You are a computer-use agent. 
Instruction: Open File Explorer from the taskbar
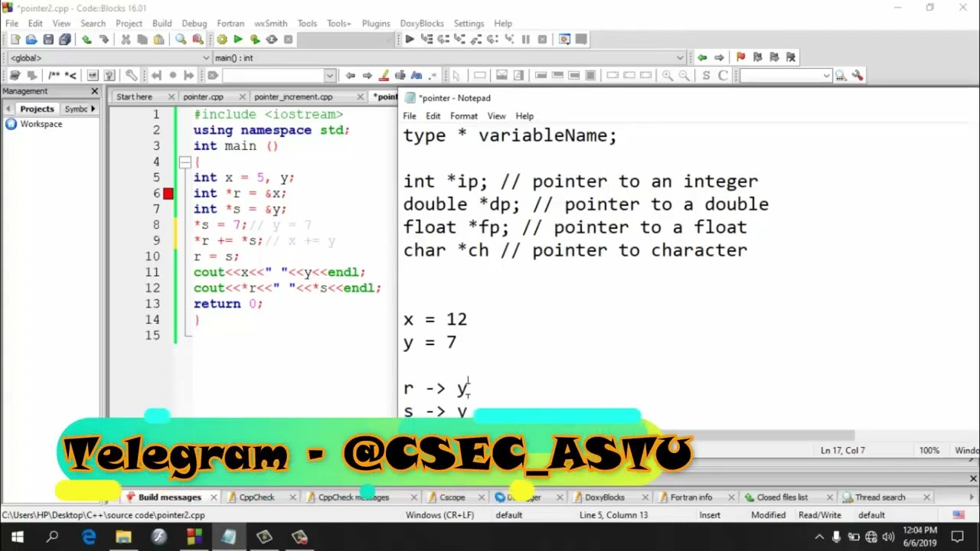(123, 536)
